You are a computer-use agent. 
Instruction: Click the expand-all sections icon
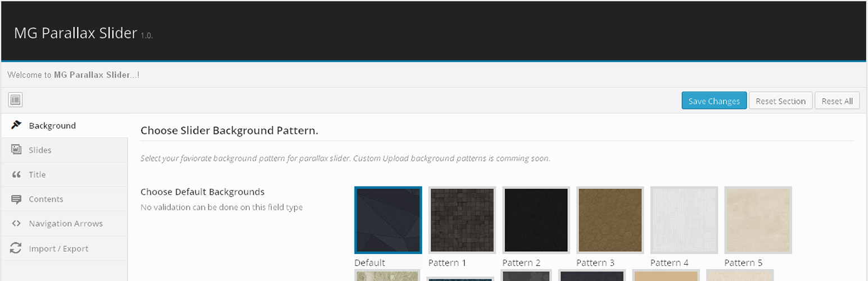coord(15,100)
